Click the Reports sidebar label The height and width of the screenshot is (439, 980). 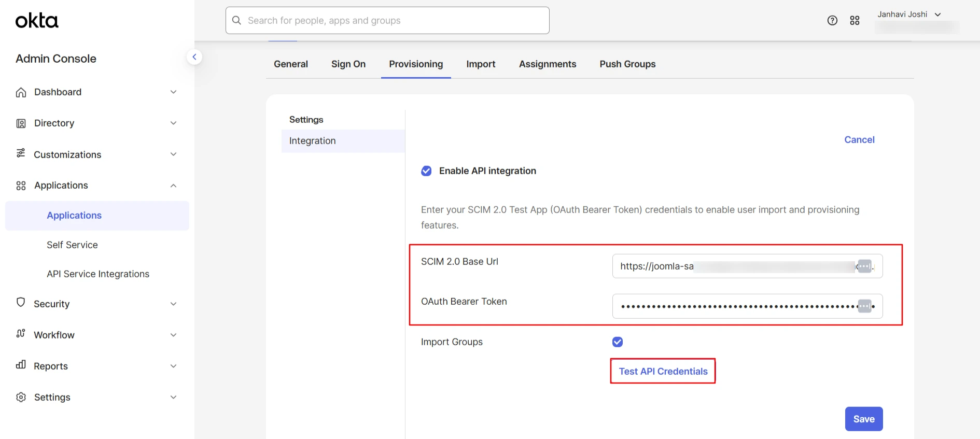click(51, 366)
